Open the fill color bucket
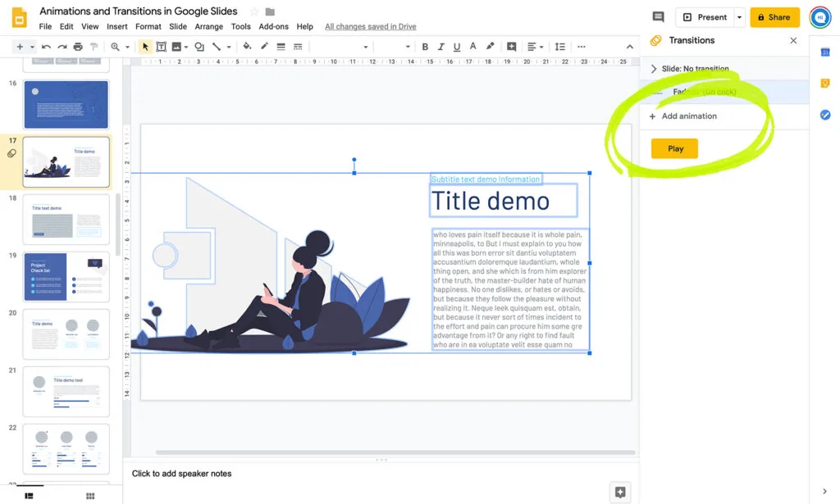 247,47
